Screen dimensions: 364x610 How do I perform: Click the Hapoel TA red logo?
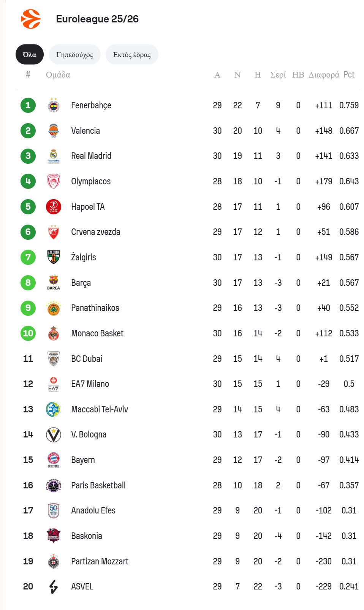[x=54, y=207]
